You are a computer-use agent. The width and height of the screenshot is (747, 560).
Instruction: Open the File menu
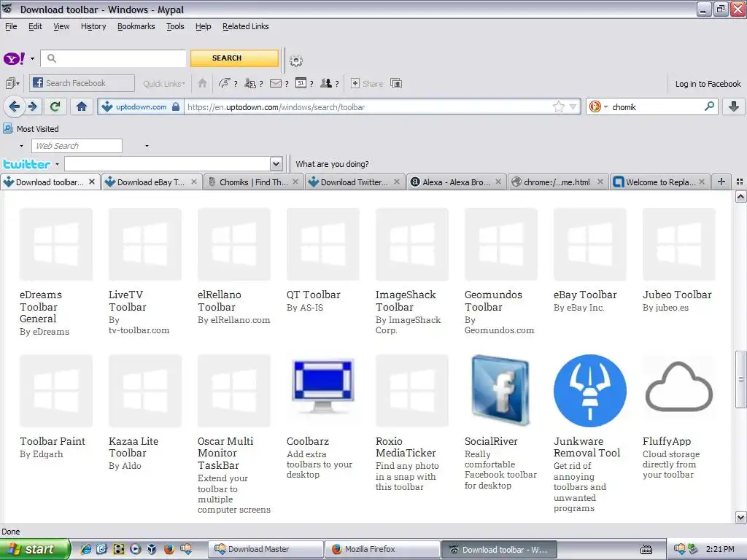pos(11,26)
